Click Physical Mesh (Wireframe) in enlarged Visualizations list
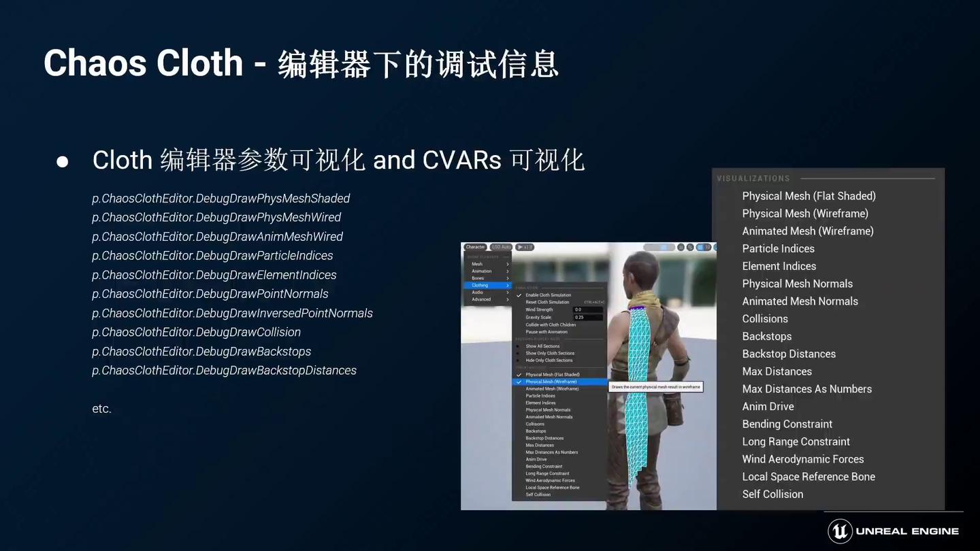Image resolution: width=980 pixels, height=551 pixels. click(x=805, y=214)
